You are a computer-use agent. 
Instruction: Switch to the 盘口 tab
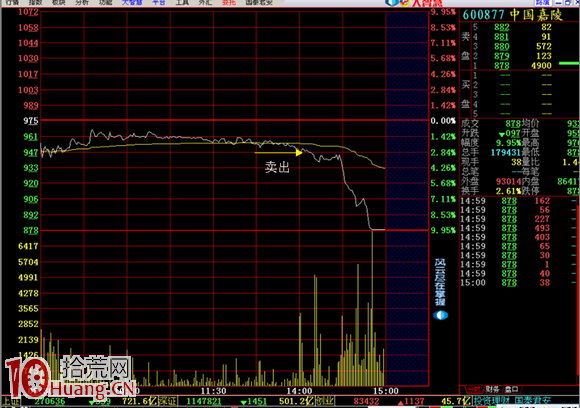(x=512, y=389)
